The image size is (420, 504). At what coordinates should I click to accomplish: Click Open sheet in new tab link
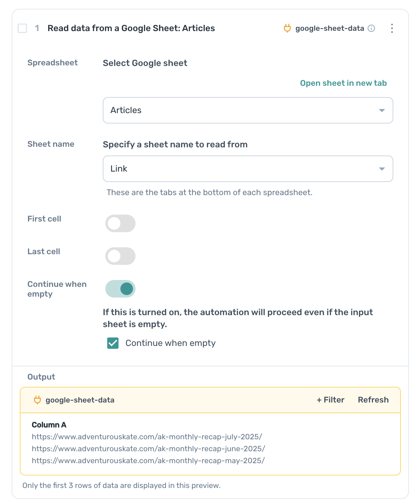343,83
